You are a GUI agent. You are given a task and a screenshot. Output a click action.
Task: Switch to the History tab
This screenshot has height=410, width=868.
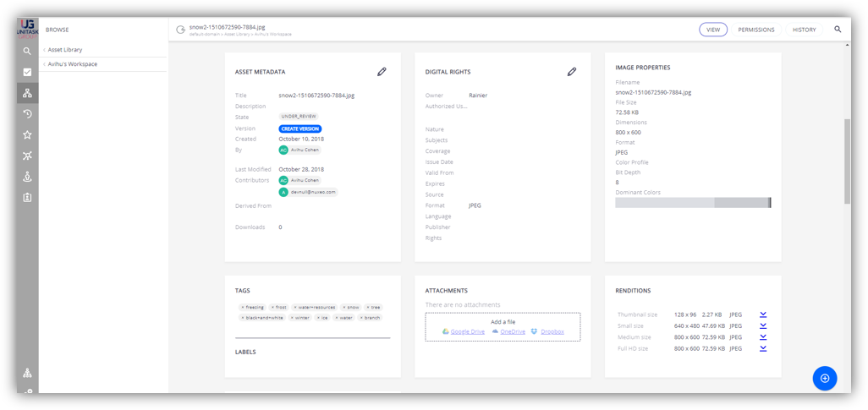pyautogui.click(x=804, y=30)
